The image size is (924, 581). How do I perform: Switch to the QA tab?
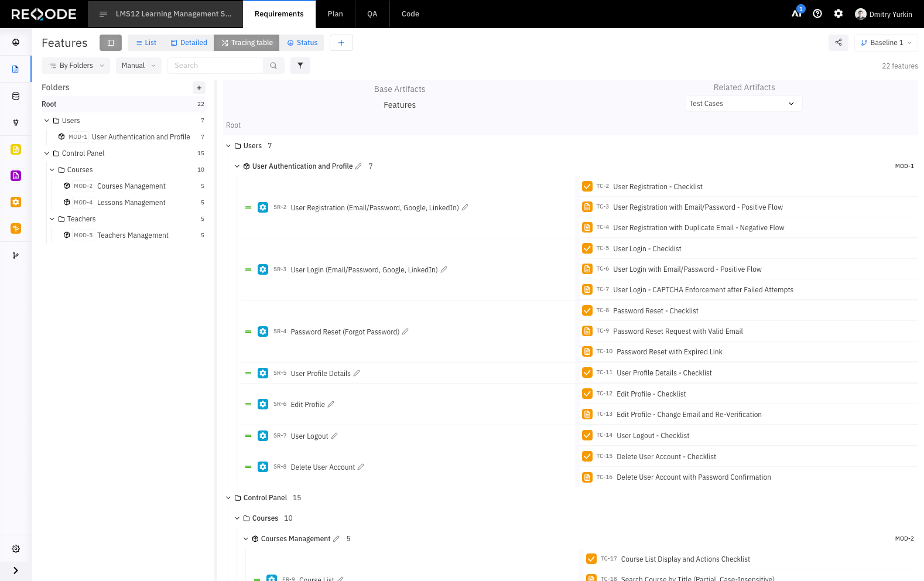(x=372, y=14)
